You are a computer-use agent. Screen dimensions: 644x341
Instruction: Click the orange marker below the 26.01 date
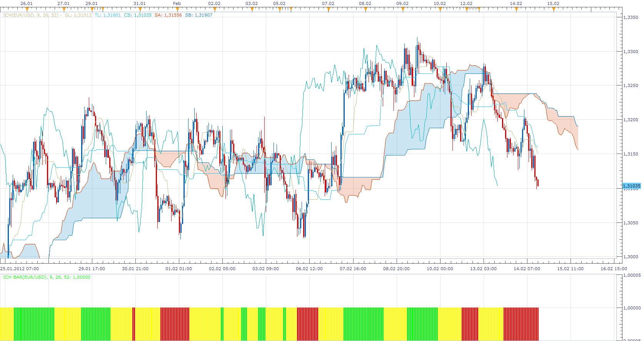tap(27, 9)
